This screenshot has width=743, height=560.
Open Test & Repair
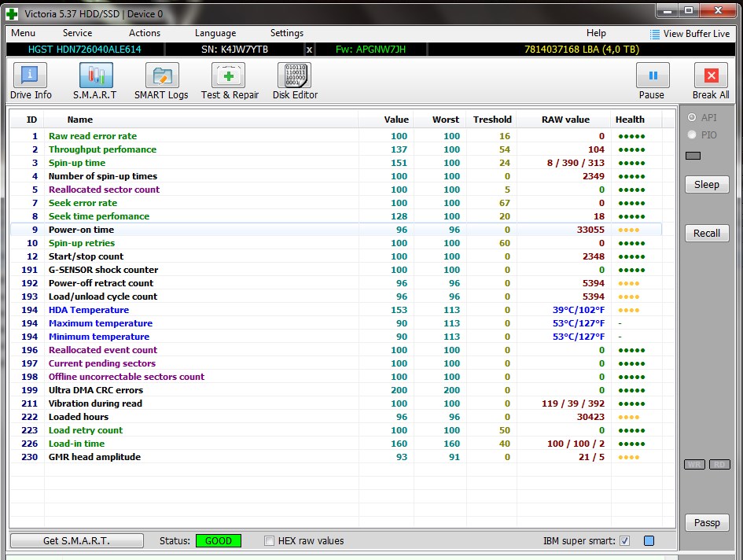click(x=230, y=81)
